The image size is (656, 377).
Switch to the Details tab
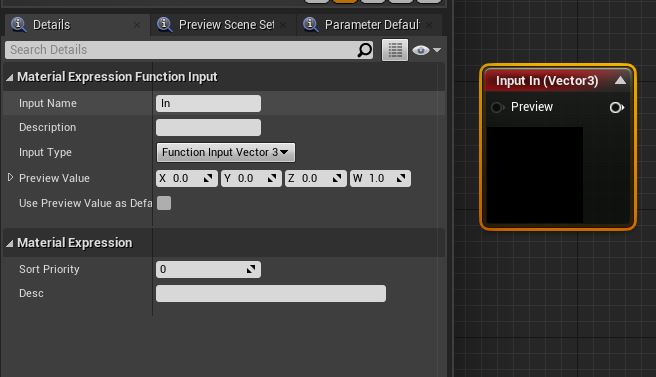pos(77,25)
